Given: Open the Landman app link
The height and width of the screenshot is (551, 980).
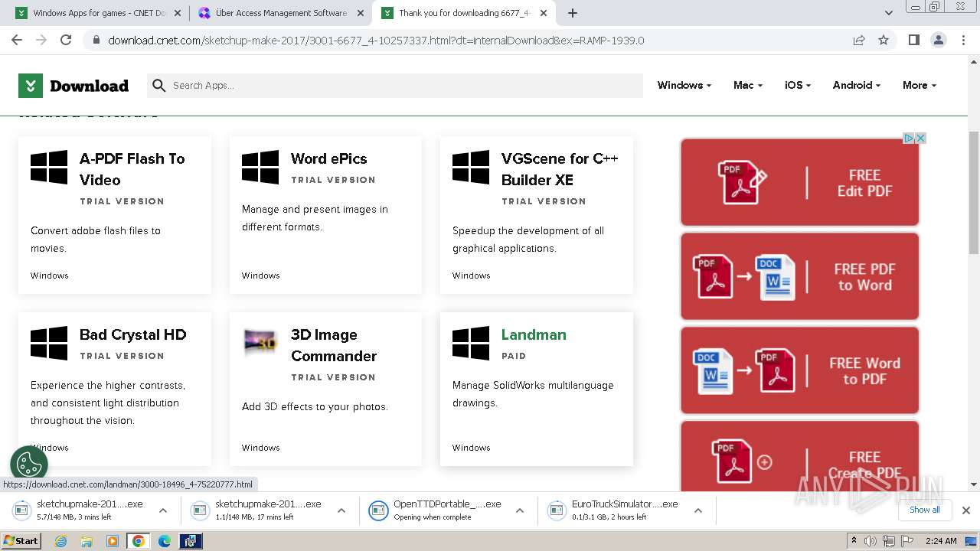Looking at the screenshot, I should point(534,334).
